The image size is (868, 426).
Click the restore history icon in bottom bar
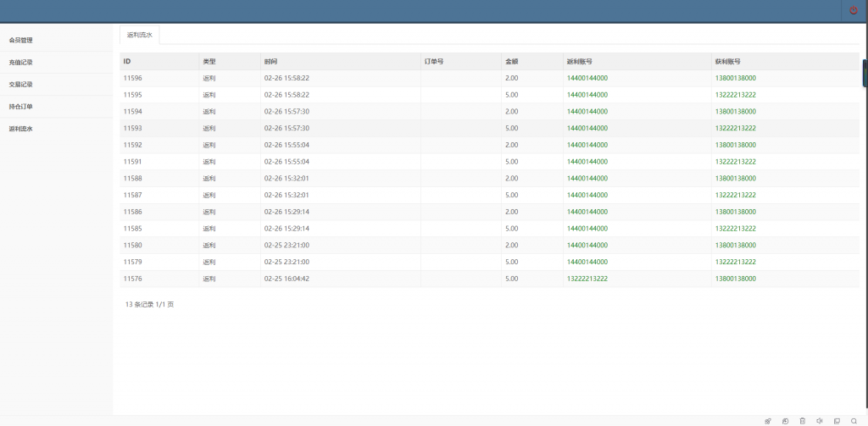click(x=785, y=421)
